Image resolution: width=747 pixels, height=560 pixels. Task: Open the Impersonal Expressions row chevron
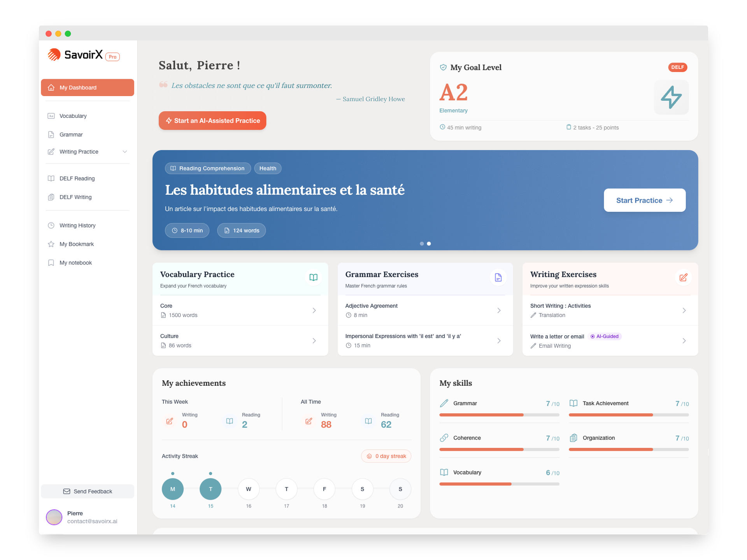pyautogui.click(x=499, y=341)
